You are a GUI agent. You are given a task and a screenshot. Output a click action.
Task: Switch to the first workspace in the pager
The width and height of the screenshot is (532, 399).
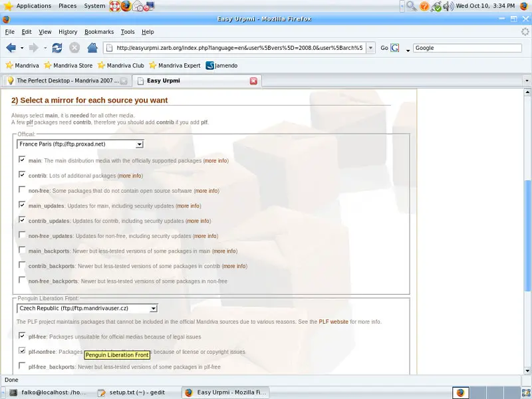click(461, 392)
